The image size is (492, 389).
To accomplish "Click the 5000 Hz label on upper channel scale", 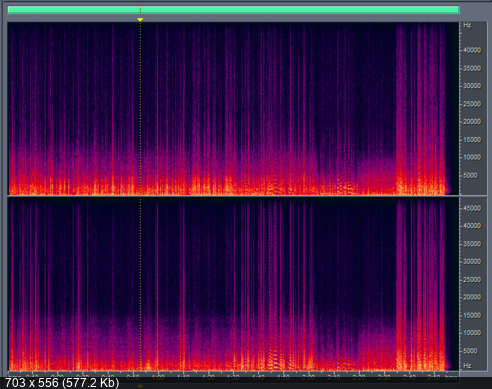I will [470, 175].
